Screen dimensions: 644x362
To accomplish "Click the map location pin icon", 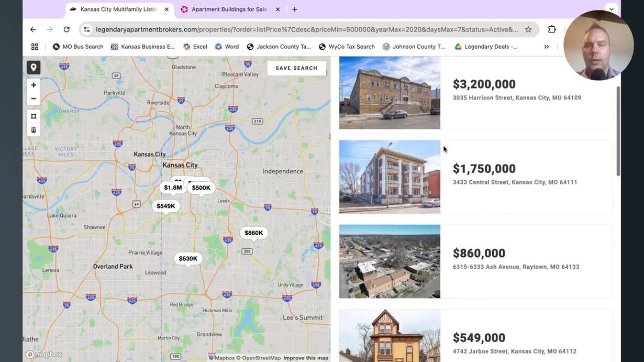I will pyautogui.click(x=34, y=67).
